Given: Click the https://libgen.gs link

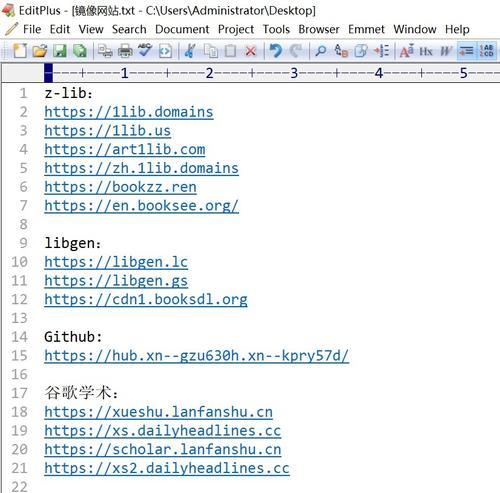Looking at the screenshot, I should pos(116,281).
